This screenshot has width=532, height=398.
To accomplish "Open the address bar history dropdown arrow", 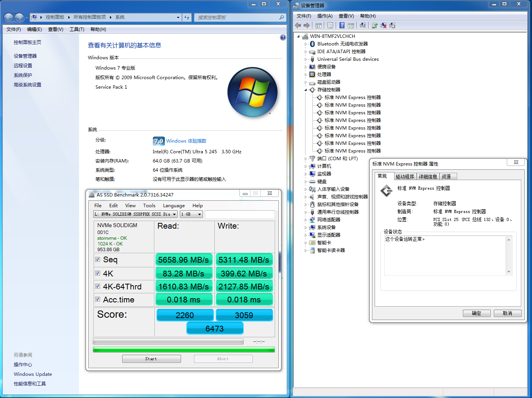I will pyautogui.click(x=178, y=17).
